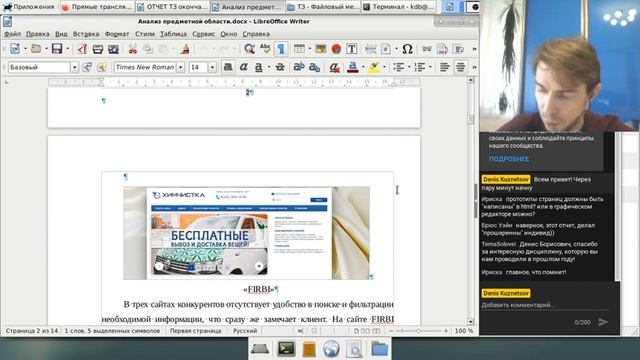Click the New document icon

tap(15, 49)
